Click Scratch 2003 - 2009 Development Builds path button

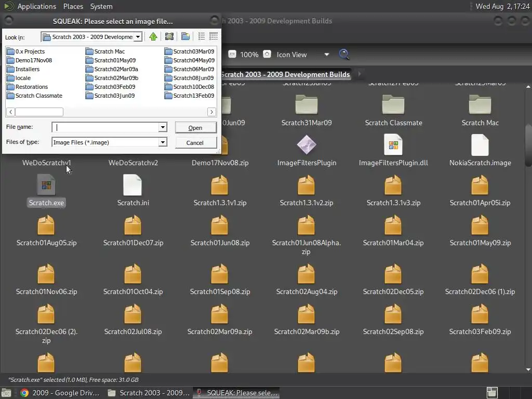click(285, 74)
